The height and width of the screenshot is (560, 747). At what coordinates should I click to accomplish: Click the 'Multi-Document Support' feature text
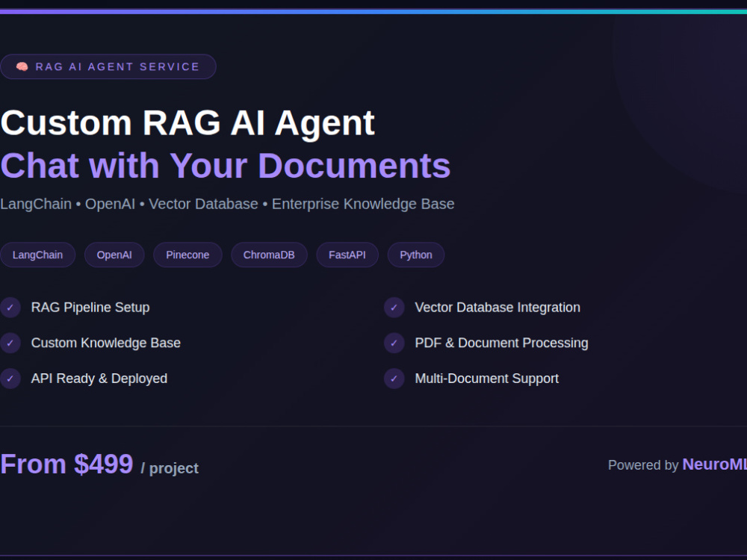(487, 379)
